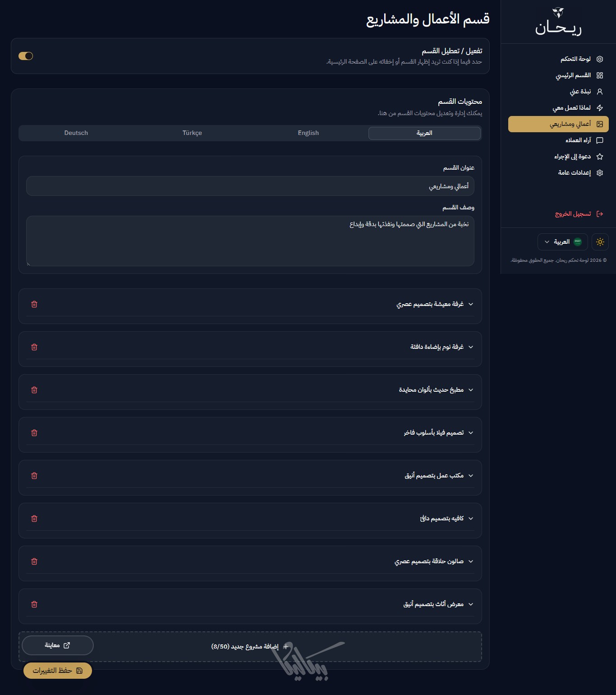The height and width of the screenshot is (695, 616).
Task: Click the ريحان logo in sidebar
Action: coord(558,22)
